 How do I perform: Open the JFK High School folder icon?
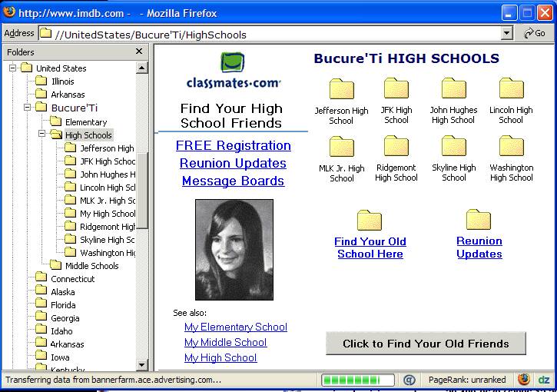396,88
